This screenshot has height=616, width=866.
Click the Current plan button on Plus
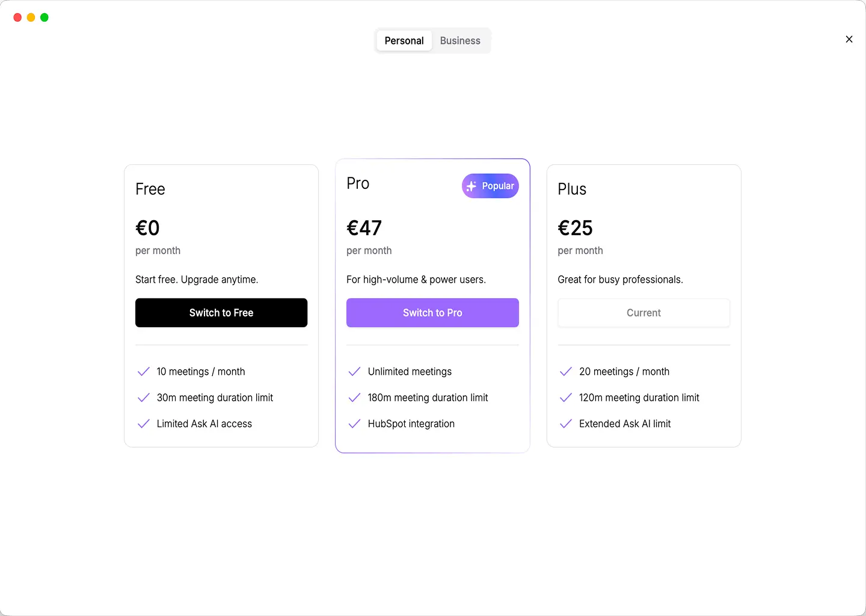[x=643, y=313]
